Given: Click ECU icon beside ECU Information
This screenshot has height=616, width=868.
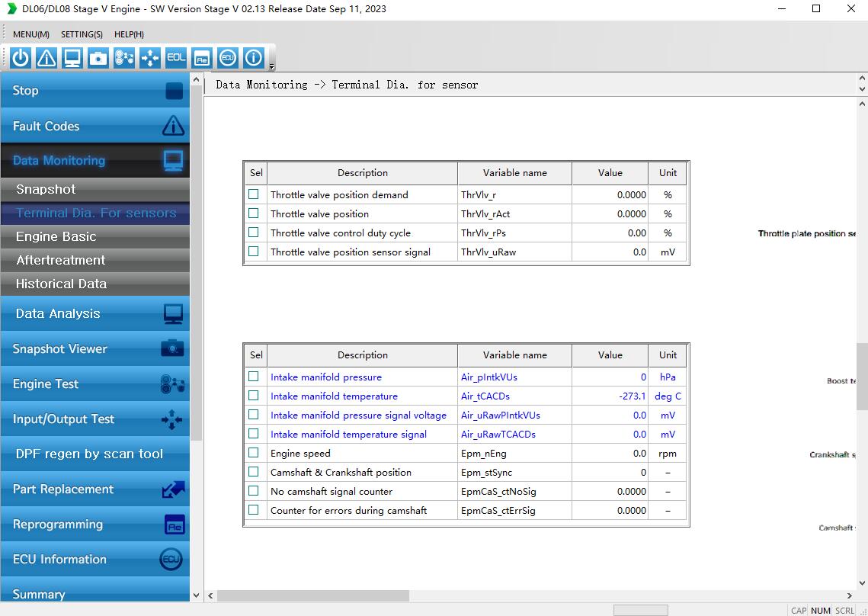Looking at the screenshot, I should [x=171, y=560].
